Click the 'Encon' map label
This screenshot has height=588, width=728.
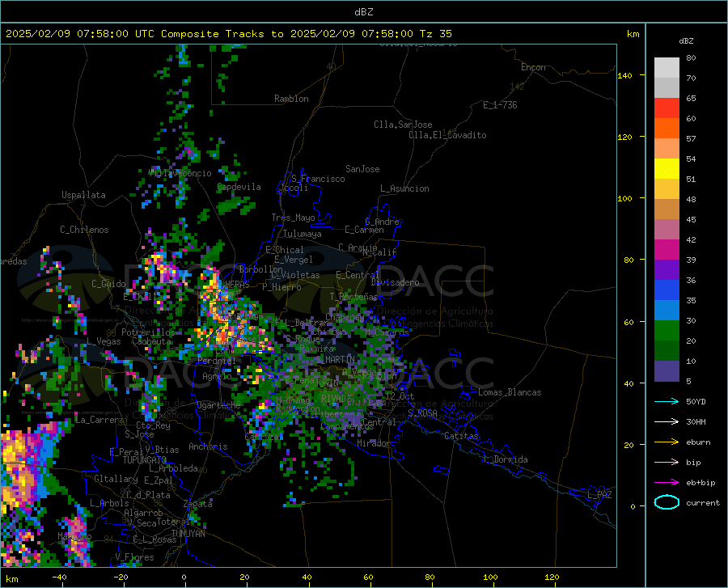point(533,67)
